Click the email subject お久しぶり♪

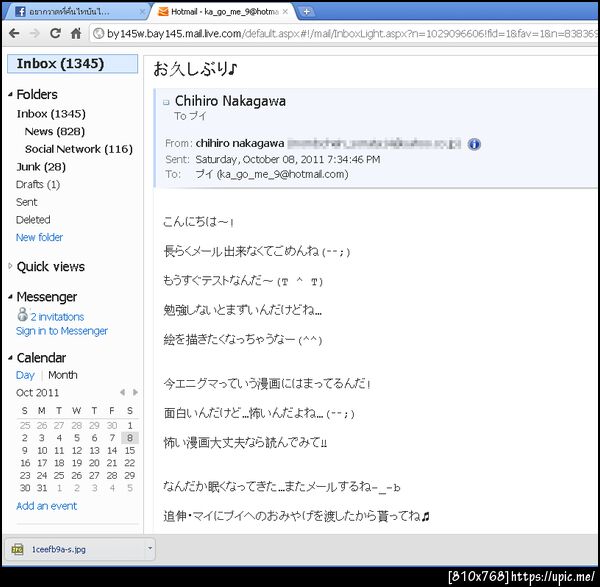[x=195, y=70]
